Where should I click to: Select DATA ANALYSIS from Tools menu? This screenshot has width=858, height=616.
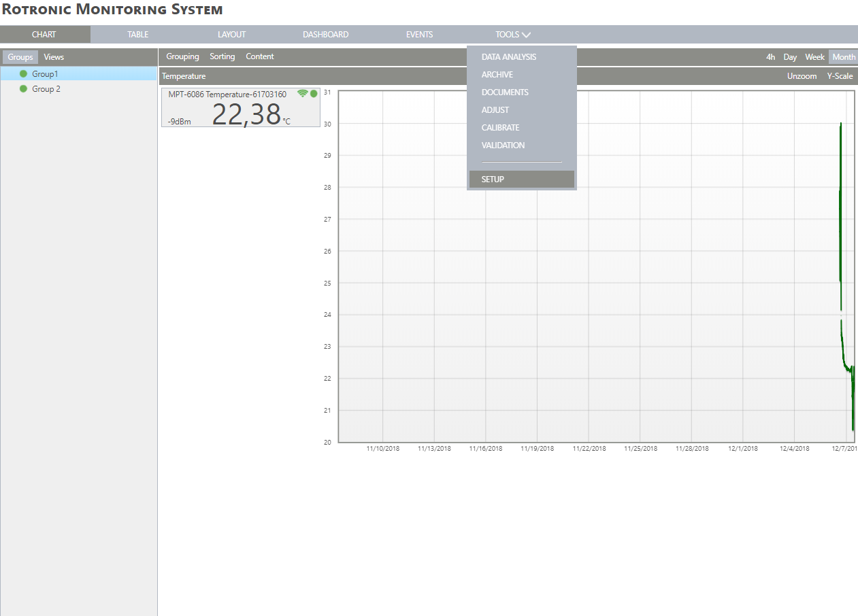point(522,57)
